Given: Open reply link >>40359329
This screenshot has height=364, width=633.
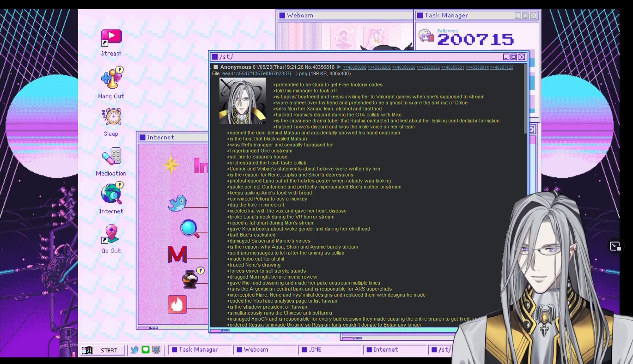Looking at the screenshot, I should tap(404, 67).
